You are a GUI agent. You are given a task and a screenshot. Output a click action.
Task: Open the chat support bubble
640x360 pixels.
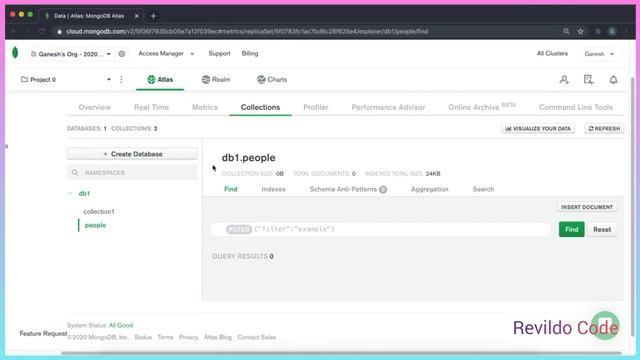pyautogui.click(x=605, y=326)
